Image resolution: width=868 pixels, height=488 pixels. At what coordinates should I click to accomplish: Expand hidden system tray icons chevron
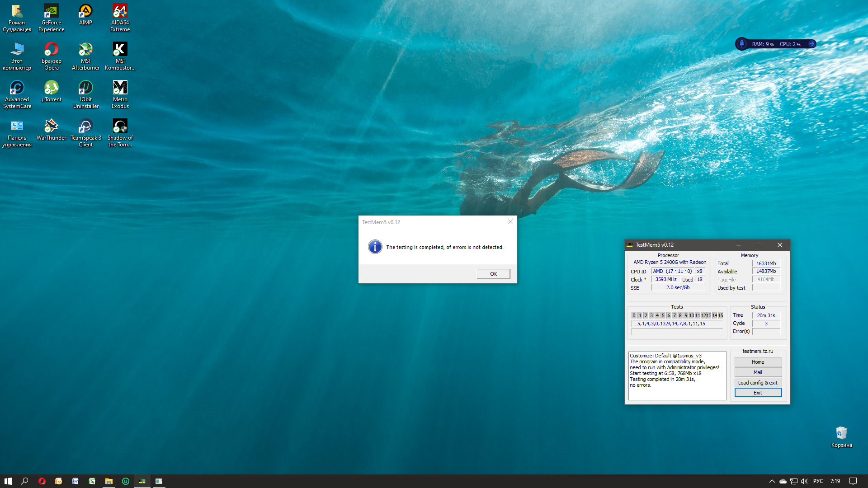coord(772,481)
